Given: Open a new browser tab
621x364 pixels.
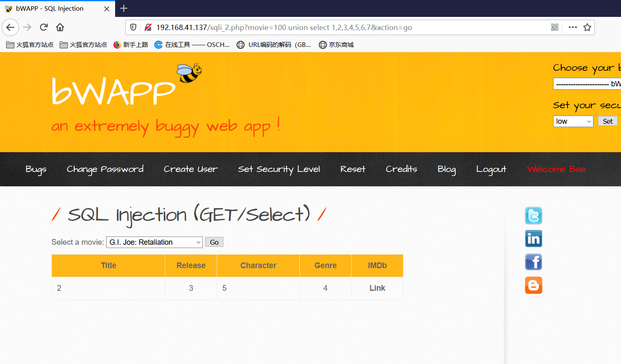Looking at the screenshot, I should pyautogui.click(x=124, y=8).
